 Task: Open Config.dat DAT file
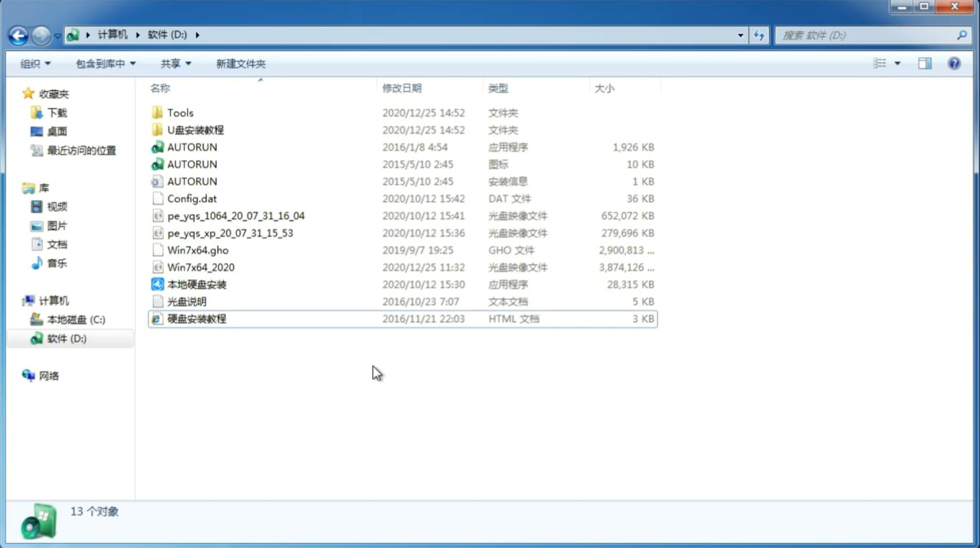pyautogui.click(x=191, y=198)
